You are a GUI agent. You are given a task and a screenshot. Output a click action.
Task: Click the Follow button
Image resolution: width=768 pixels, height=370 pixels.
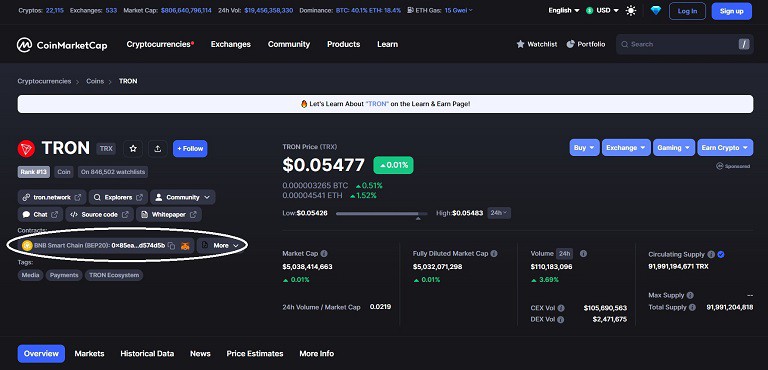tap(190, 148)
